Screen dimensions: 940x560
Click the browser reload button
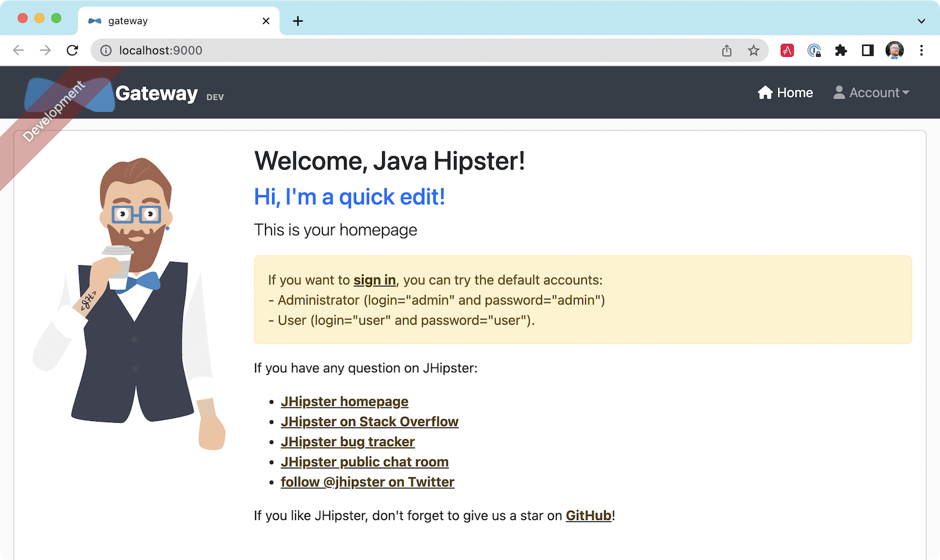72,50
